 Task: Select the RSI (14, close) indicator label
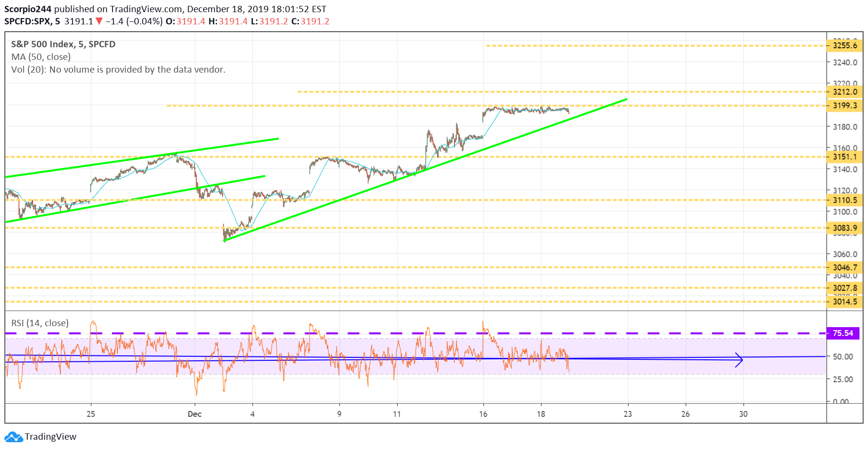click(x=40, y=323)
